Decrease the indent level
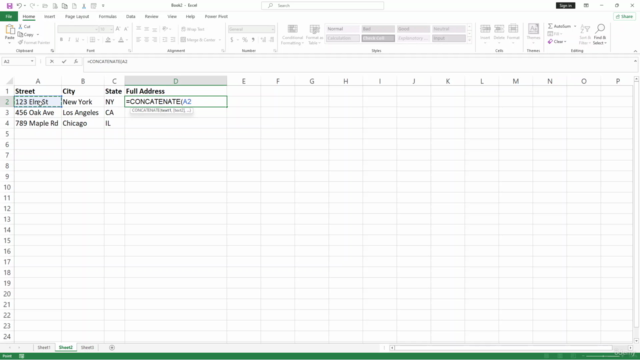This screenshot has width=640, height=360. (164, 40)
